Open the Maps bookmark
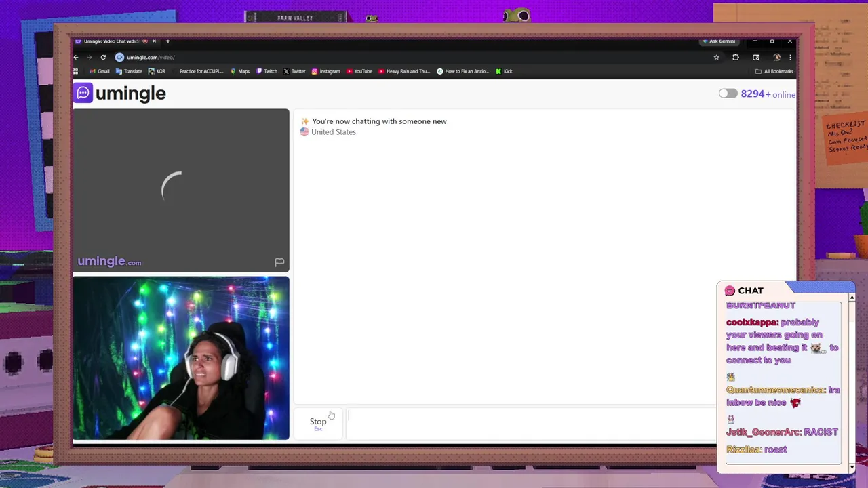Image resolution: width=868 pixels, height=488 pixels. click(x=240, y=71)
